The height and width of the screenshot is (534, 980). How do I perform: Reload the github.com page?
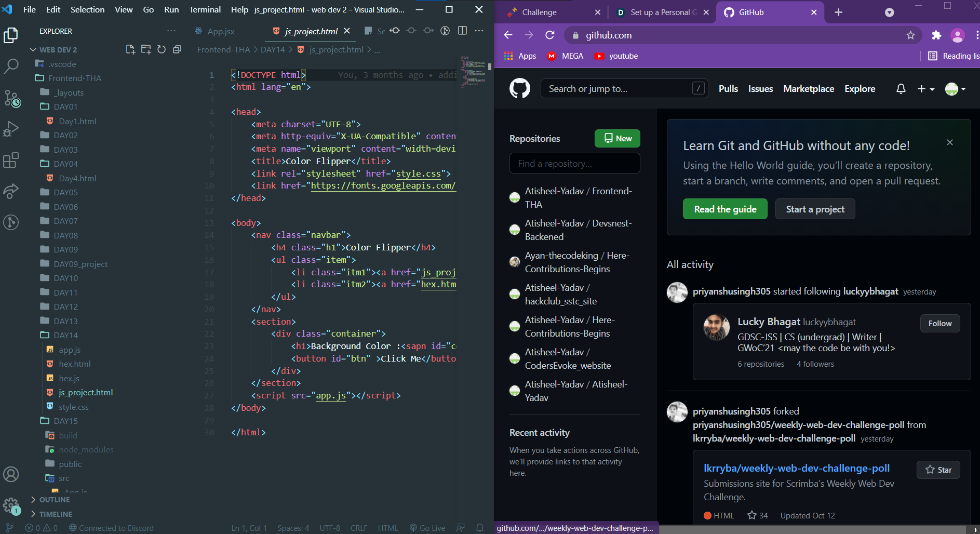[x=550, y=35]
